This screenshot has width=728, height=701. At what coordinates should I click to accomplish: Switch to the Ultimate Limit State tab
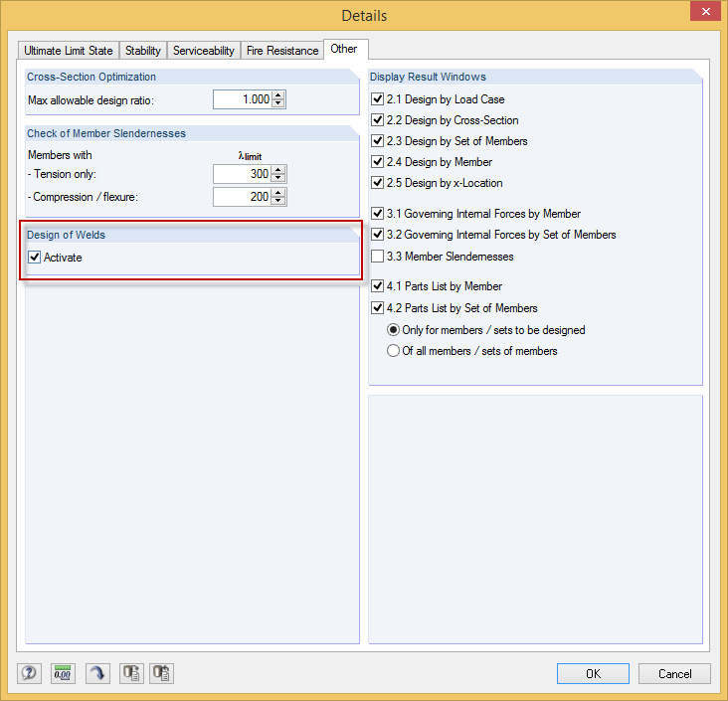69,50
